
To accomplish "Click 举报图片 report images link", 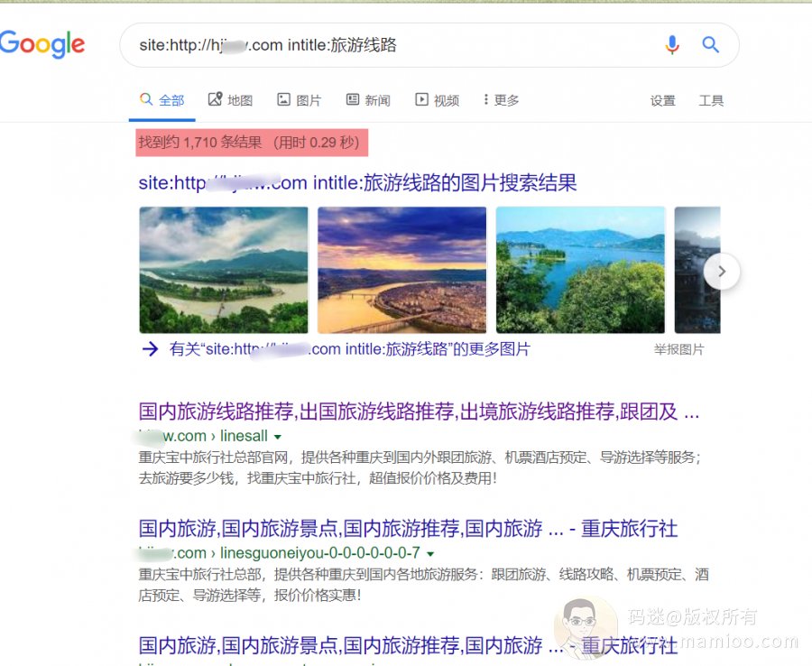I will pyautogui.click(x=678, y=349).
